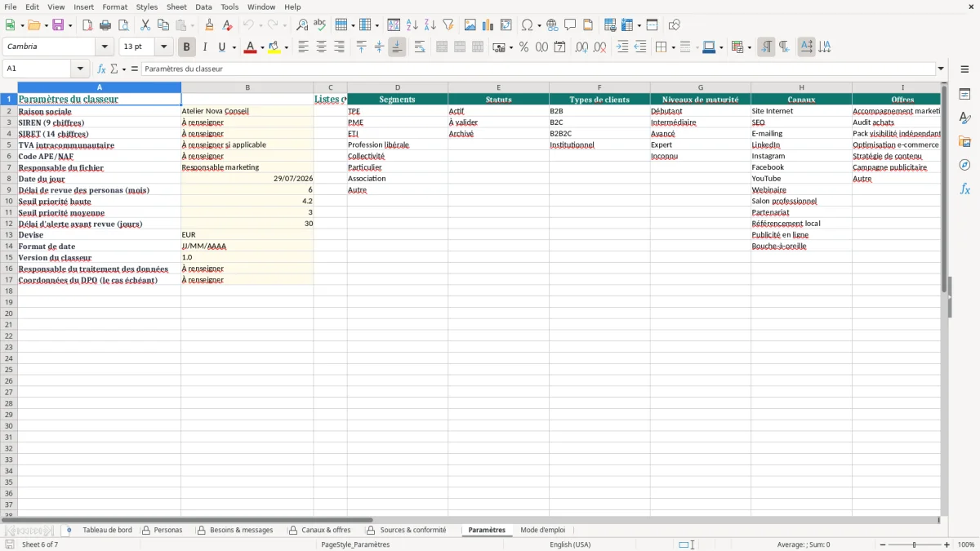
Task: Expand font color dropdown arrow
Action: click(x=262, y=47)
